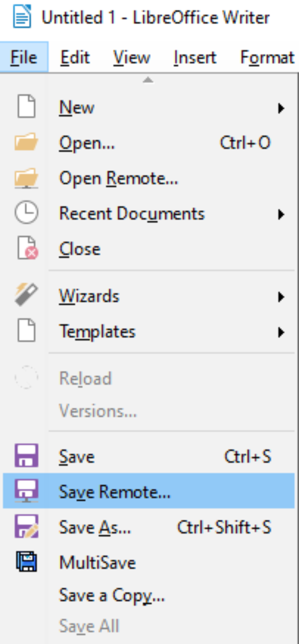Image resolution: width=299 pixels, height=644 pixels.
Task: Expand the Recent Documents submenu arrow
Action: [x=281, y=214]
